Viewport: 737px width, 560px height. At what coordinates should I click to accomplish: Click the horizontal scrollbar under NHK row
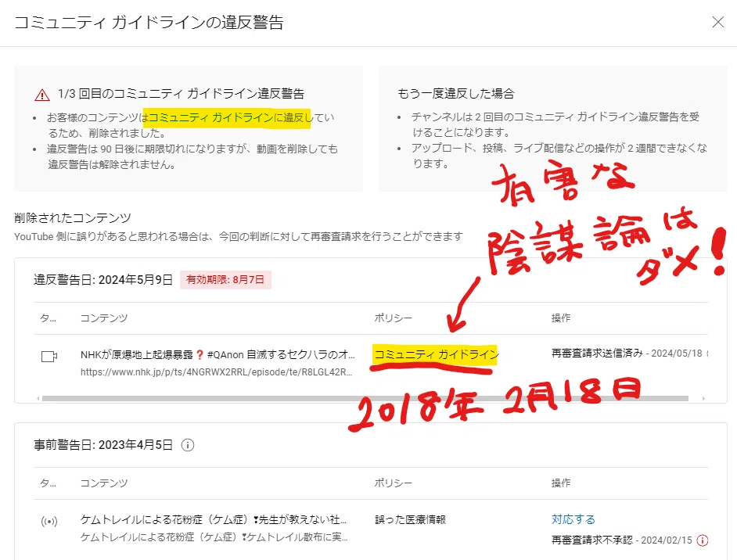tap(365, 398)
